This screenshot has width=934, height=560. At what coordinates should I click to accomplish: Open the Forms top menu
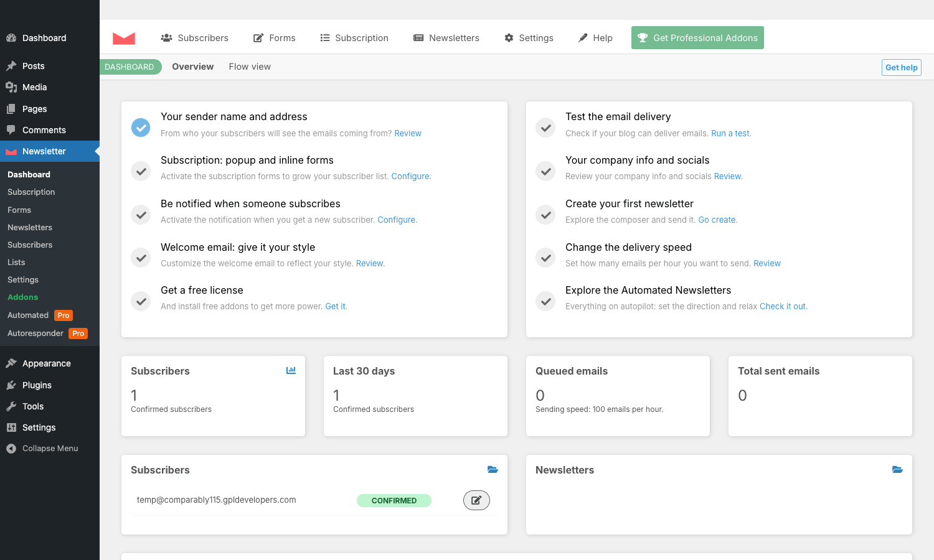[x=275, y=38]
